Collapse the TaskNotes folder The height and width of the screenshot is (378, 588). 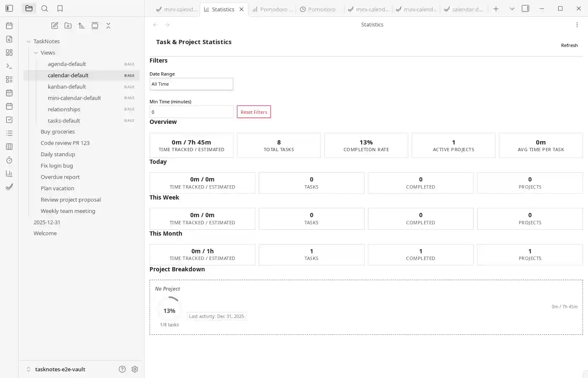(29, 42)
